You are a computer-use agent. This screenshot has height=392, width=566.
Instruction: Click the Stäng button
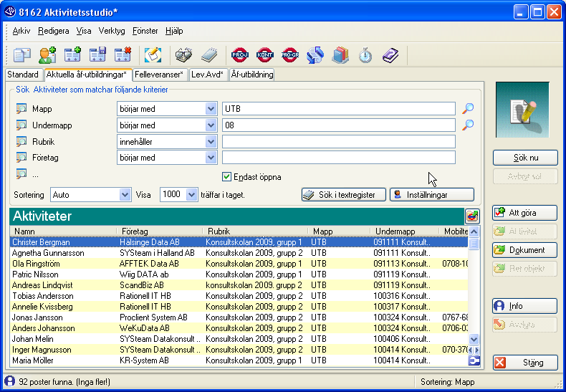pyautogui.click(x=525, y=363)
